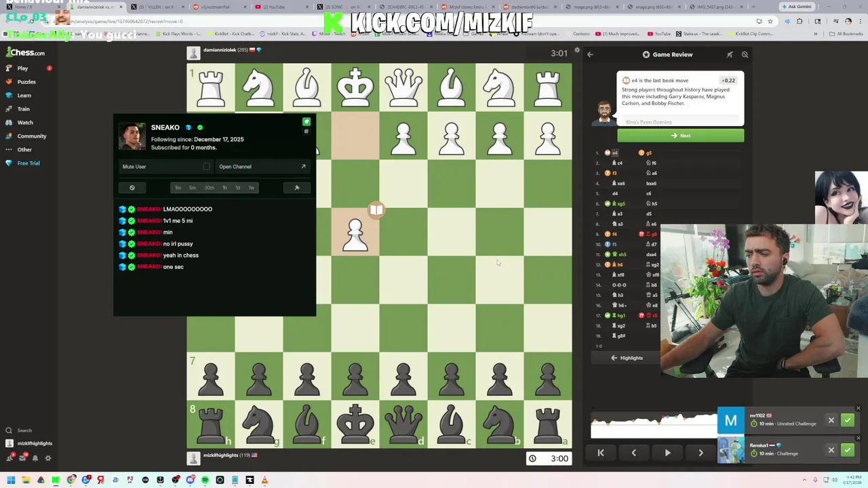868x488 pixels.
Task: Select the 5m timeout duration
Action: tap(193, 188)
